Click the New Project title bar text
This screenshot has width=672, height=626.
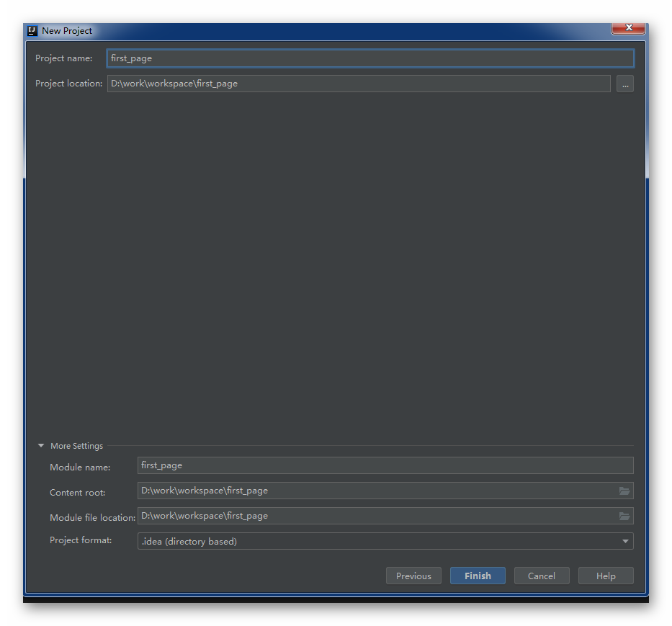tap(68, 31)
